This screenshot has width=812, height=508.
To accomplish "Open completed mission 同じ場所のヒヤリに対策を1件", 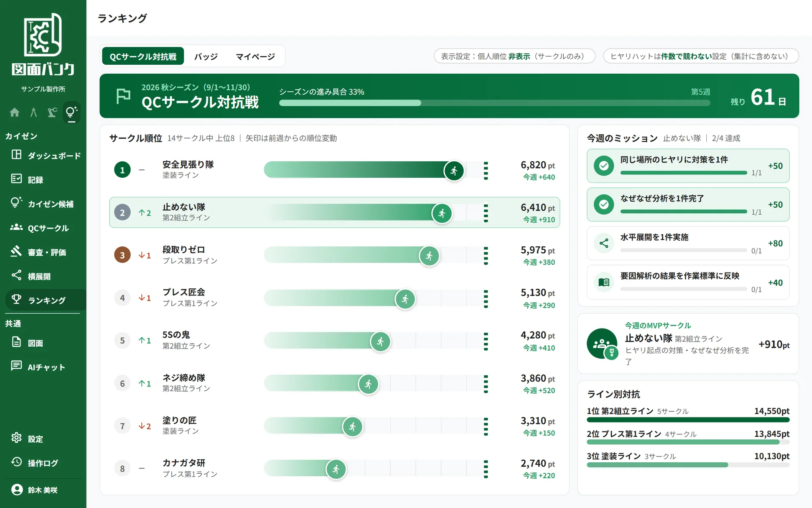I will [688, 166].
